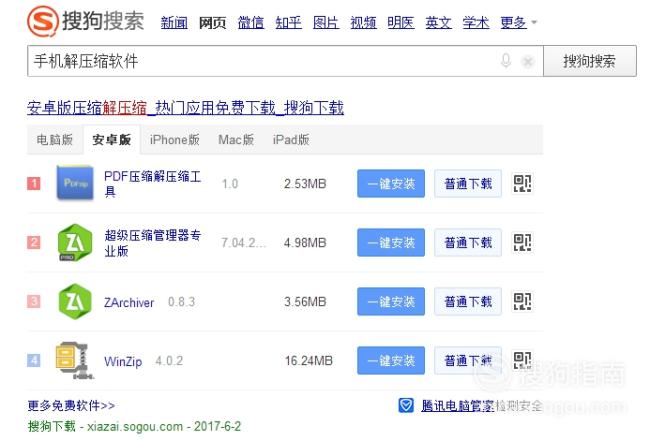Switch to 微信 search
The height and width of the screenshot is (441, 650).
point(251,22)
